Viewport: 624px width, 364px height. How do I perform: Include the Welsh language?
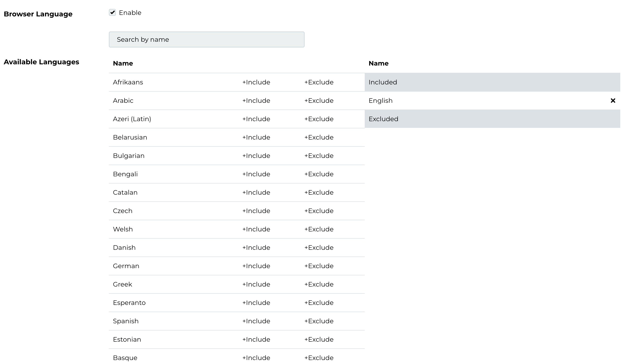(x=256, y=229)
